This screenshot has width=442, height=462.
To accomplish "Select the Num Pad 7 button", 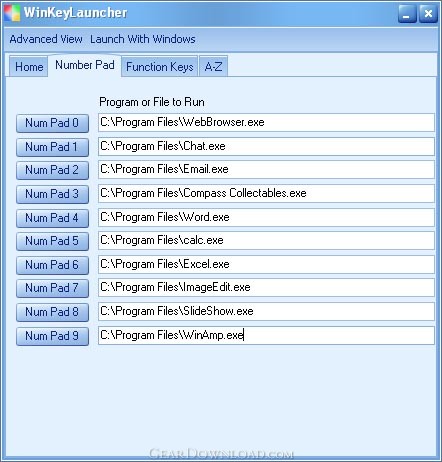I will 52,288.
